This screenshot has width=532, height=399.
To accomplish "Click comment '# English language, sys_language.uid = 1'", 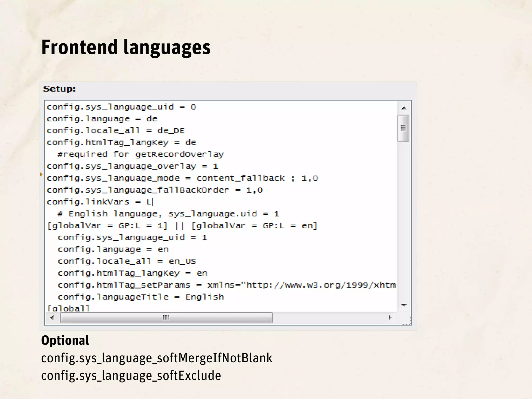I will tap(168, 214).
